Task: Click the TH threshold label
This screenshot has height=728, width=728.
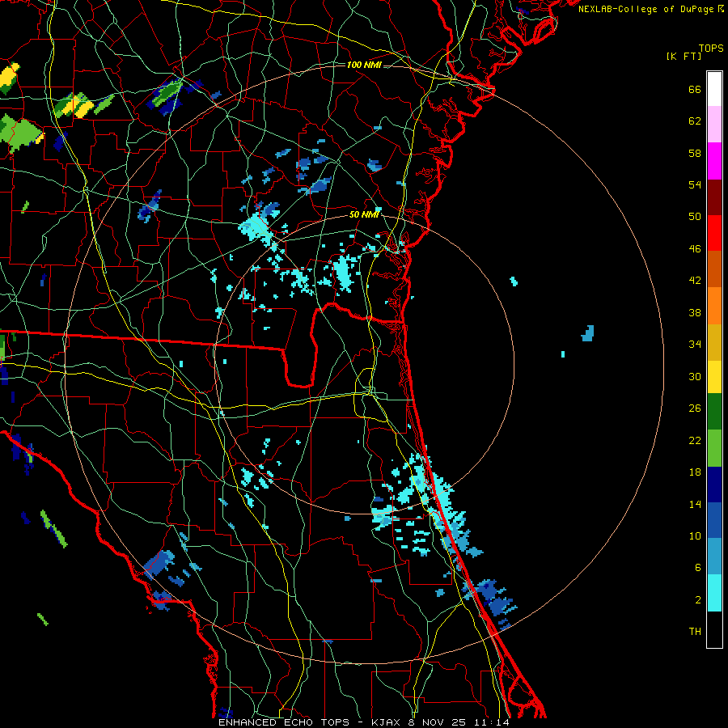Action: point(695,632)
